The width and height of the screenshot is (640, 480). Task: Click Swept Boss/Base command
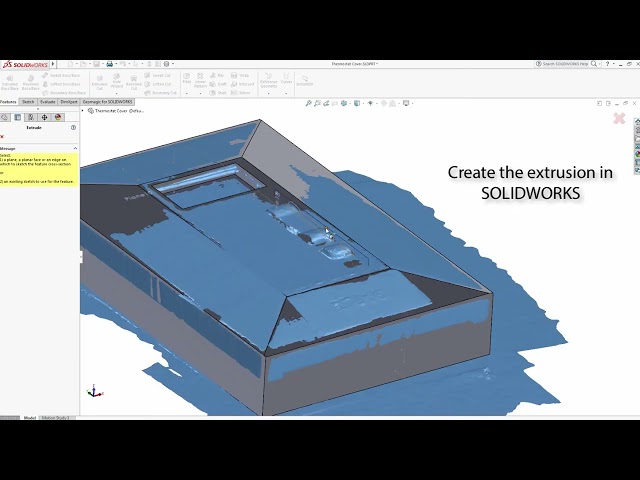[x=61, y=76]
